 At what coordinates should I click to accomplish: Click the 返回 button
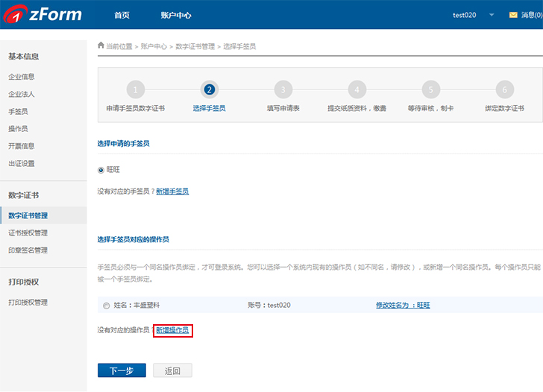pos(172,370)
